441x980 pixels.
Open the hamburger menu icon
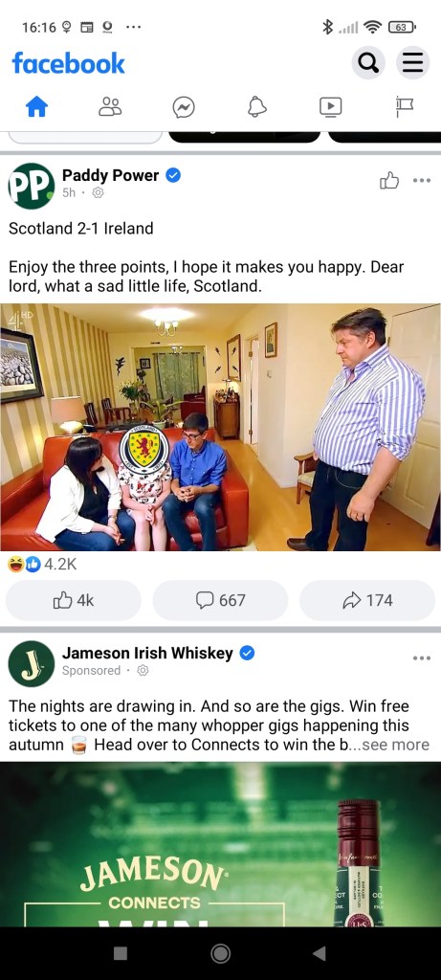(413, 62)
